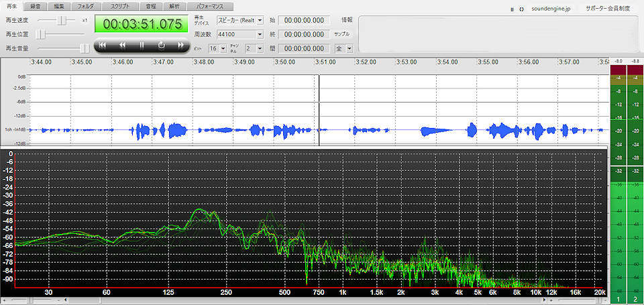
Task: Fast-forward using the double-right arrow button
Action: [x=180, y=46]
